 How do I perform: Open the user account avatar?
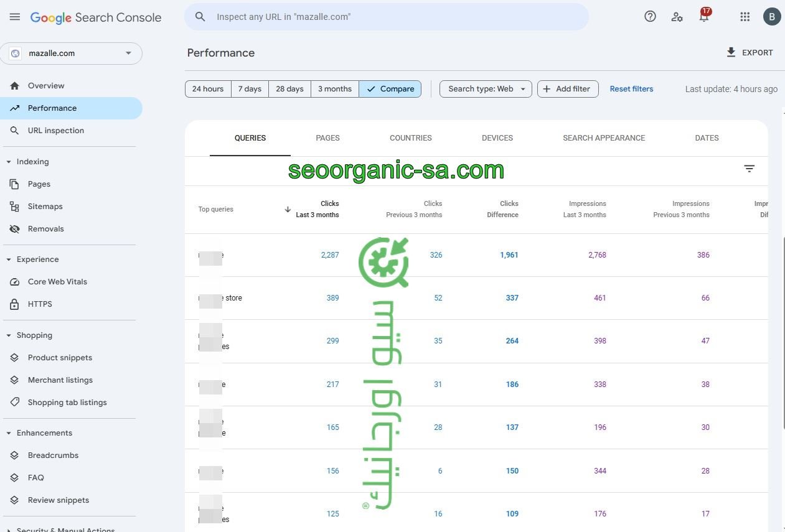tap(772, 17)
